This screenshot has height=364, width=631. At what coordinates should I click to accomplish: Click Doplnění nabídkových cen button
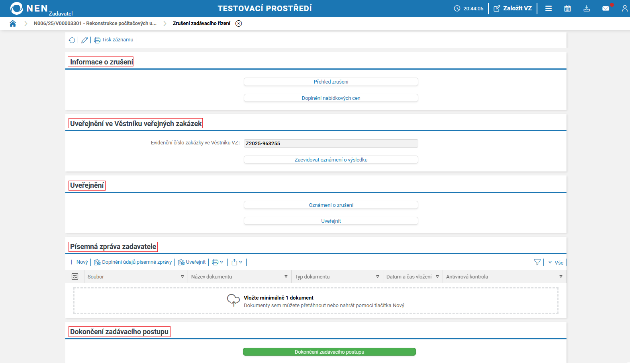(x=331, y=98)
